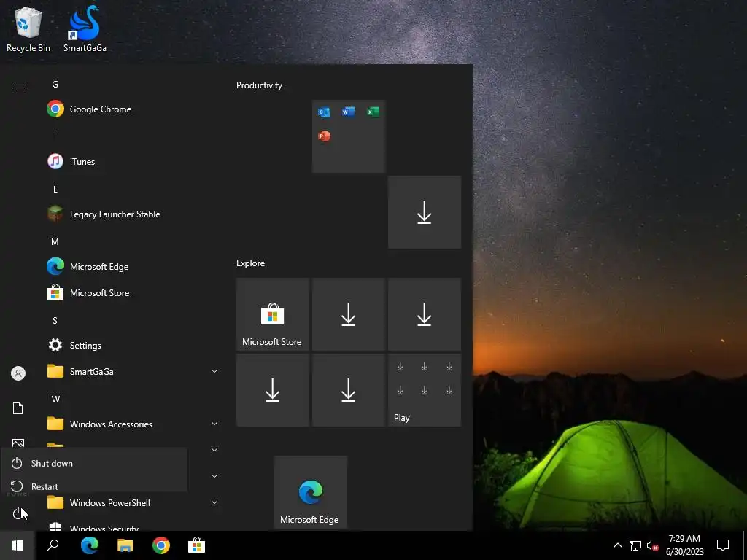Viewport: 747px width, 560px height.
Task: Open File Explorer from the taskbar
Action: tap(125, 545)
